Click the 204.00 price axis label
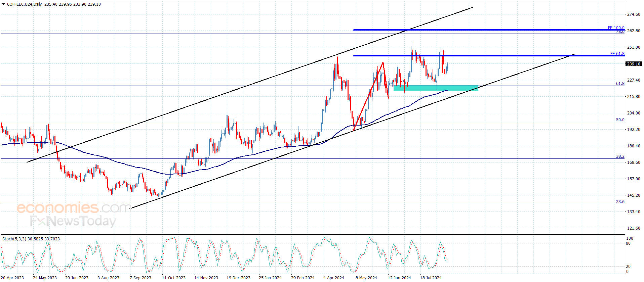 634,113
